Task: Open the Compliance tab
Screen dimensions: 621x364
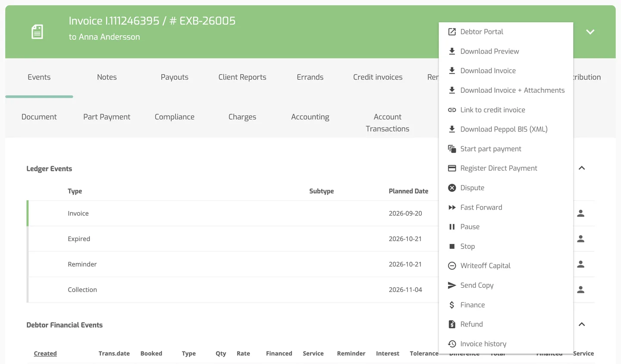Action: tap(175, 117)
